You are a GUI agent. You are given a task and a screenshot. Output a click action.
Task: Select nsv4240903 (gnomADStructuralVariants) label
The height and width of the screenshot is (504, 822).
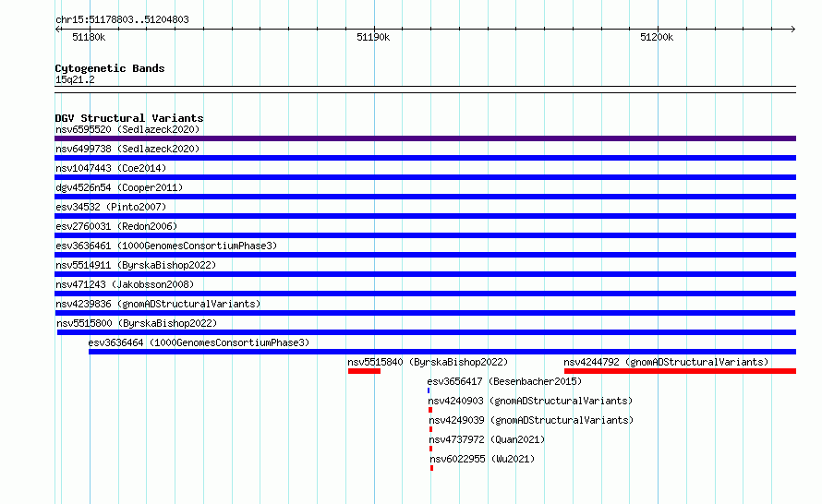pos(530,401)
